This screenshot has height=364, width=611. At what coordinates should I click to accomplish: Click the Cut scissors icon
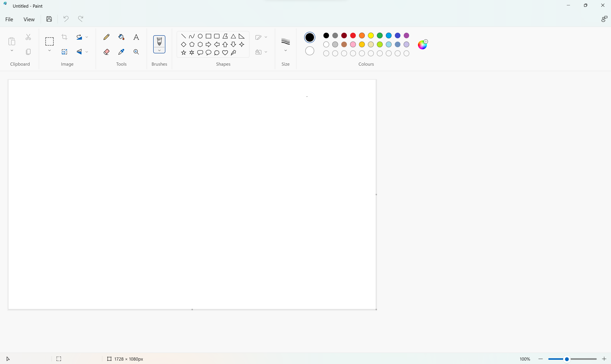(x=28, y=37)
